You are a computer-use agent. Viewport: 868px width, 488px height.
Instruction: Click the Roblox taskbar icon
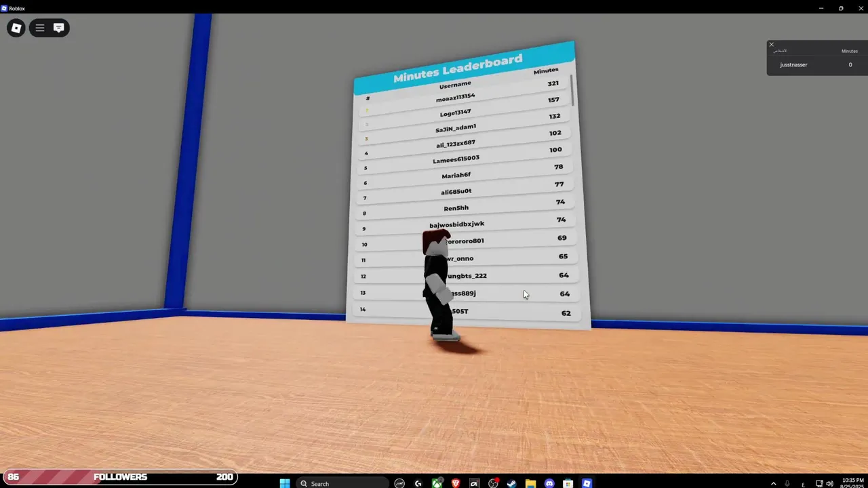click(587, 483)
